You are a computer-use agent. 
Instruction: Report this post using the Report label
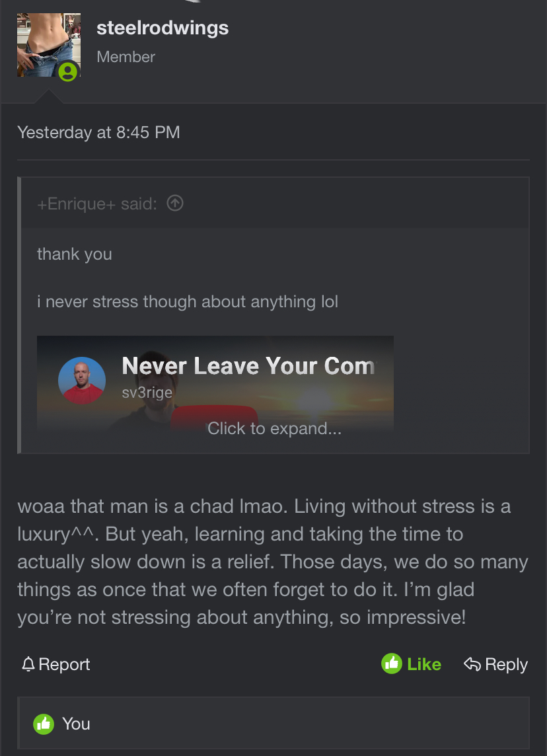point(64,664)
